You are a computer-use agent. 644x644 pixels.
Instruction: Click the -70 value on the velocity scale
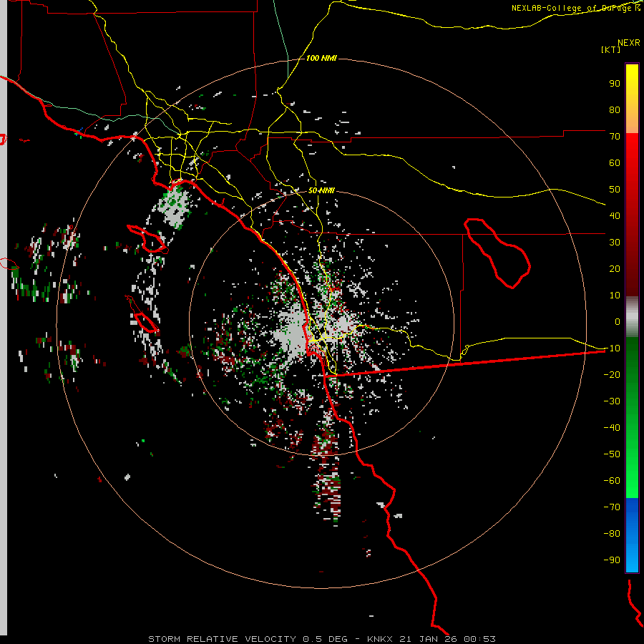tap(612, 507)
